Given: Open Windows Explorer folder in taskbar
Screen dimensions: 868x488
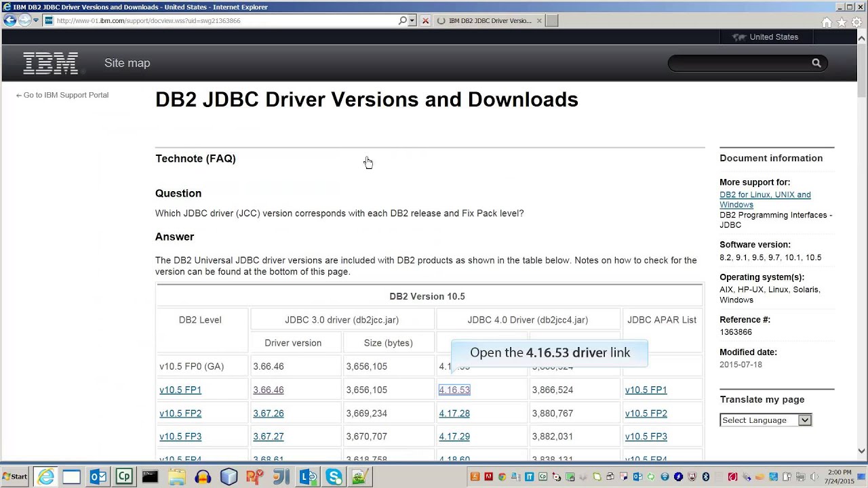Looking at the screenshot, I should coord(176,477).
